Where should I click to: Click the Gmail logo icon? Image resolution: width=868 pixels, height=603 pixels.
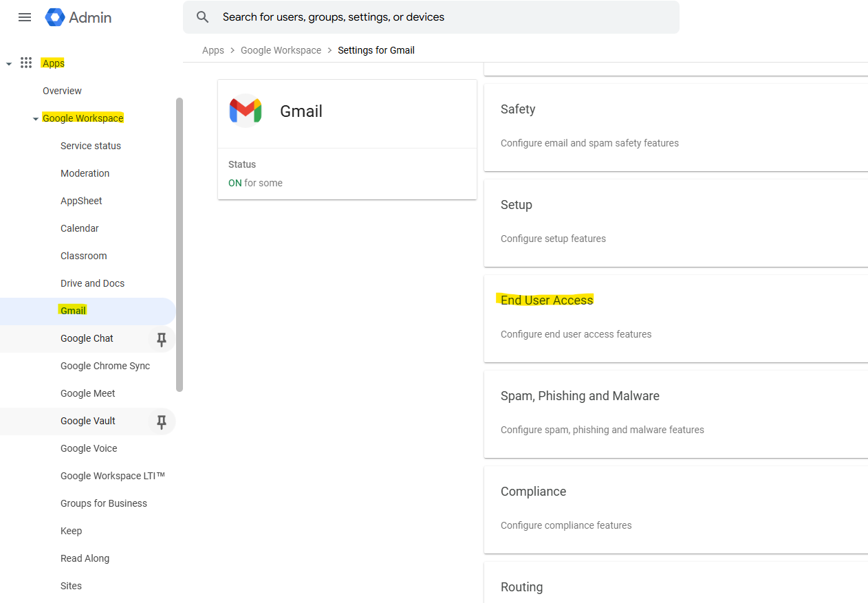(x=246, y=111)
